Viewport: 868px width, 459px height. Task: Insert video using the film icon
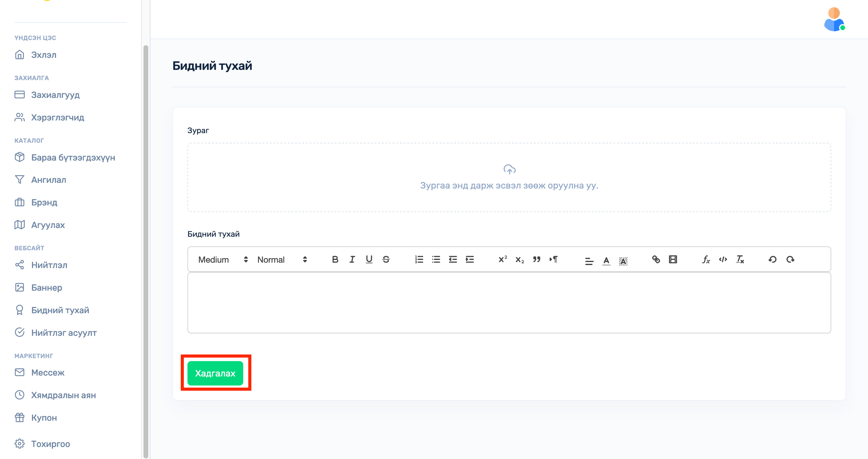coord(673,259)
